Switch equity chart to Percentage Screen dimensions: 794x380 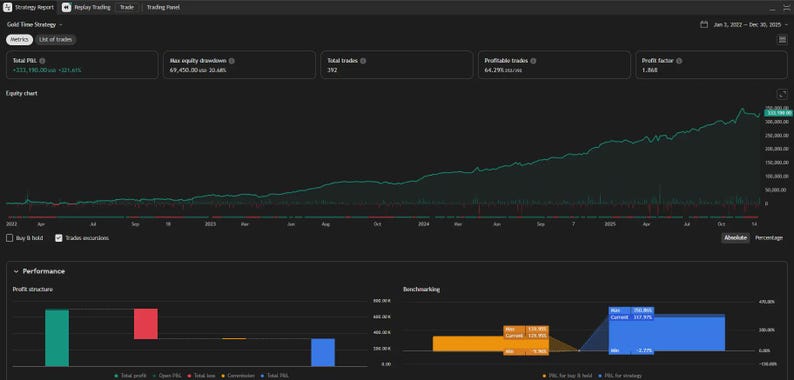coord(769,238)
